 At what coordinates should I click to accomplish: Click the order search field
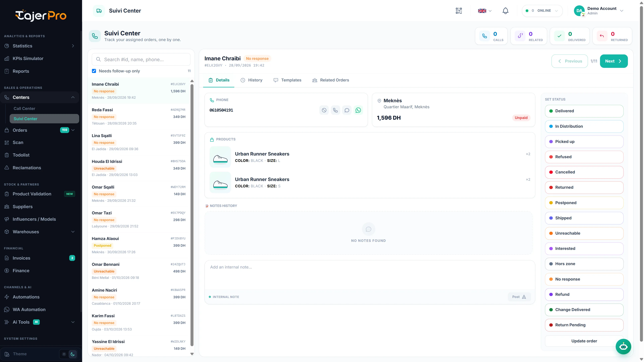tap(141, 59)
